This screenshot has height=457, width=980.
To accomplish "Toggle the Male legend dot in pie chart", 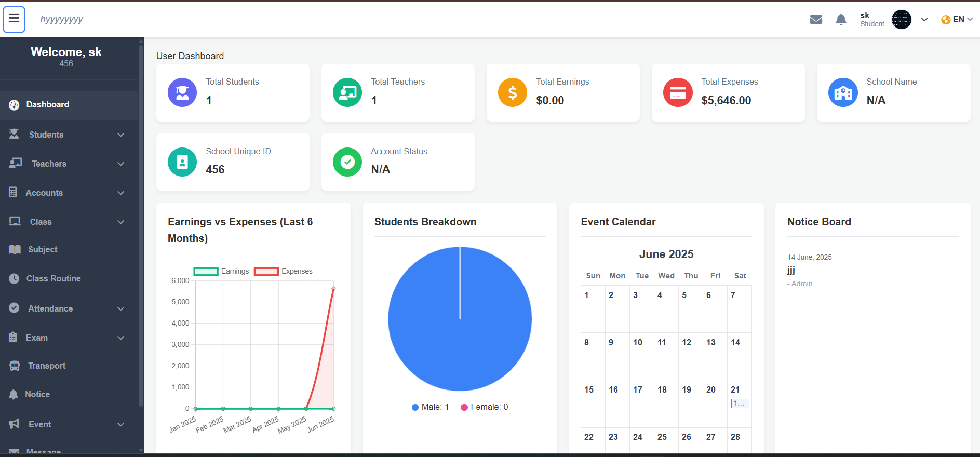I will (415, 407).
